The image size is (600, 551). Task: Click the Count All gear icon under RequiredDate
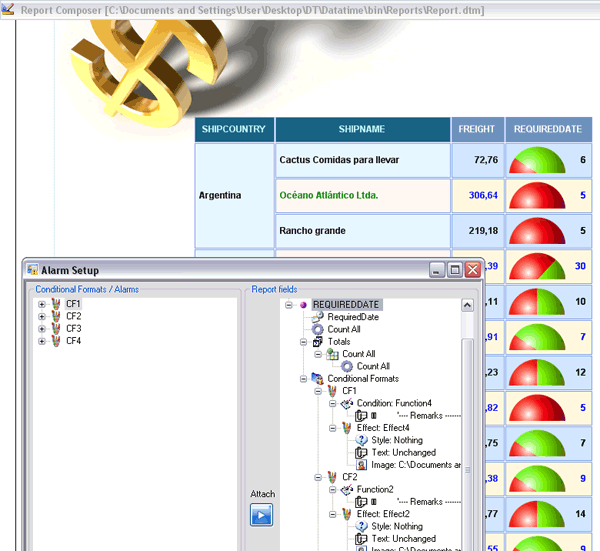point(318,329)
